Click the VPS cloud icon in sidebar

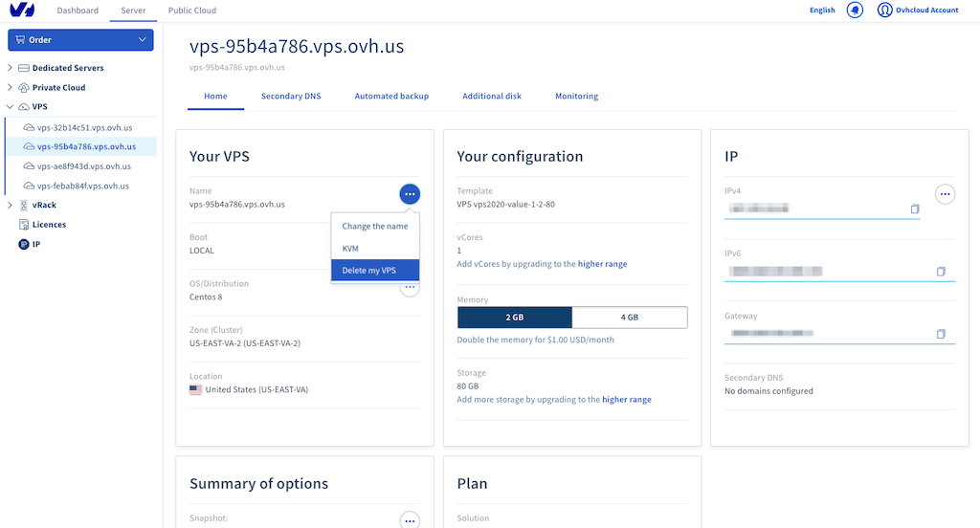(x=24, y=107)
